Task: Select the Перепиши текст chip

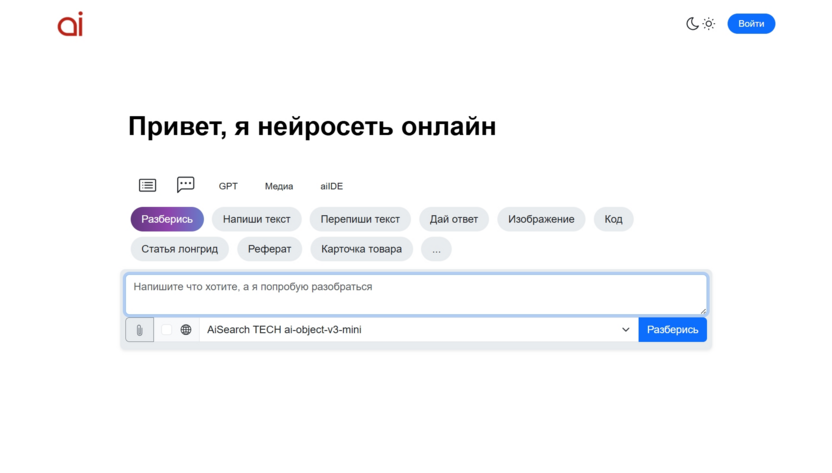Action: (360, 219)
